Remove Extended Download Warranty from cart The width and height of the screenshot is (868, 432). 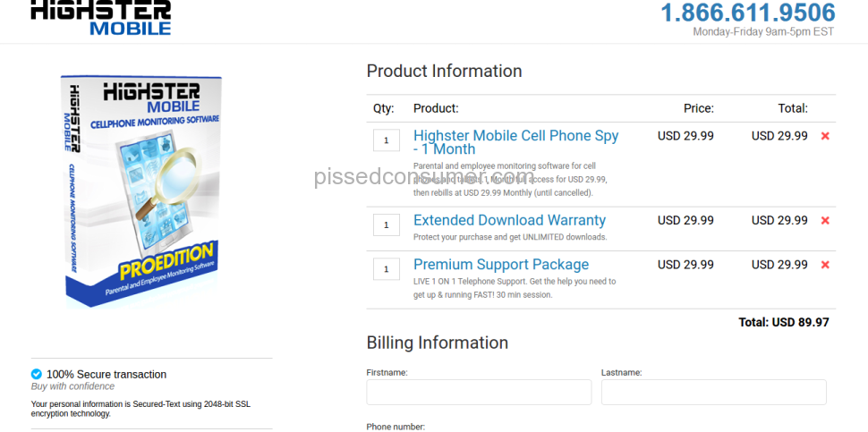click(x=825, y=221)
